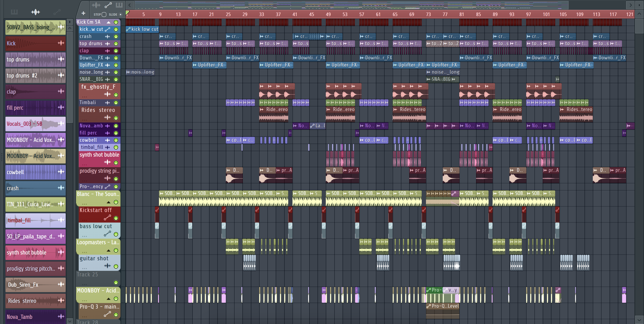Jump to bar 73 on the timeline ruler
The height and width of the screenshot is (324, 644).
click(428, 14)
